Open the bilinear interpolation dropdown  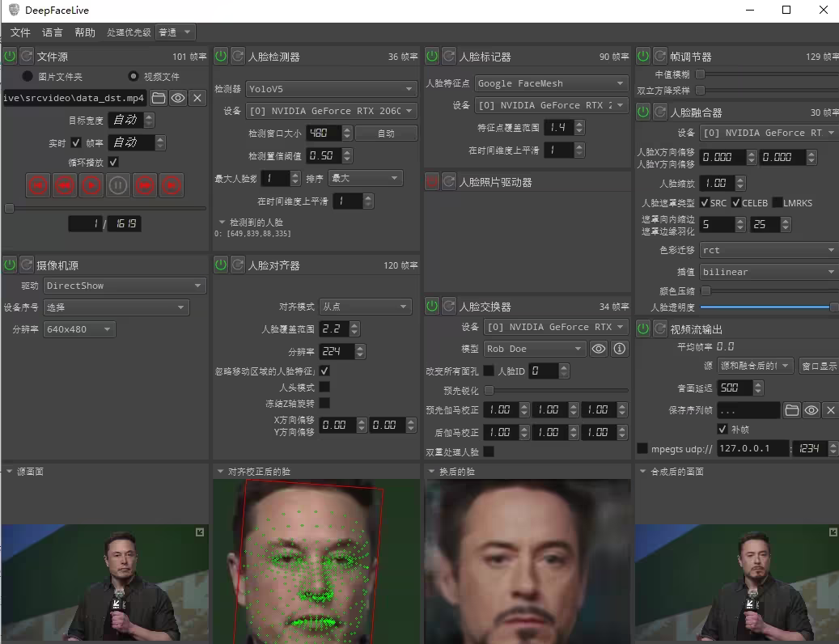(x=769, y=272)
